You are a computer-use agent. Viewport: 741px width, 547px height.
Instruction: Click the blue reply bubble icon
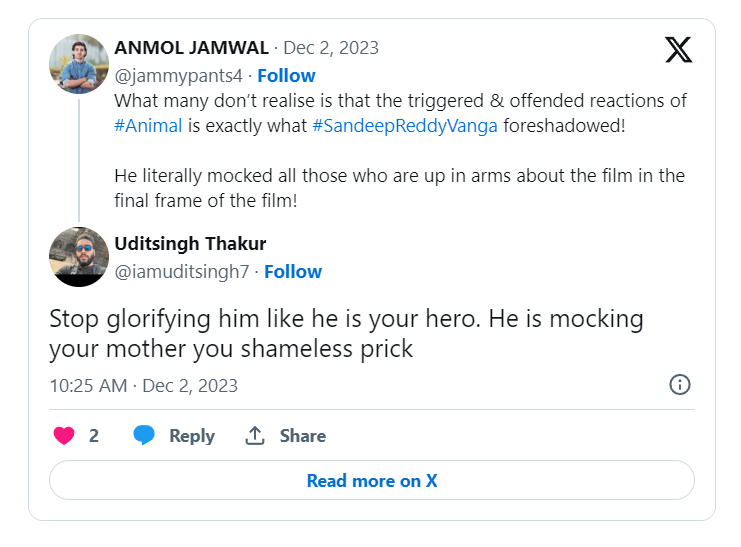coord(144,435)
